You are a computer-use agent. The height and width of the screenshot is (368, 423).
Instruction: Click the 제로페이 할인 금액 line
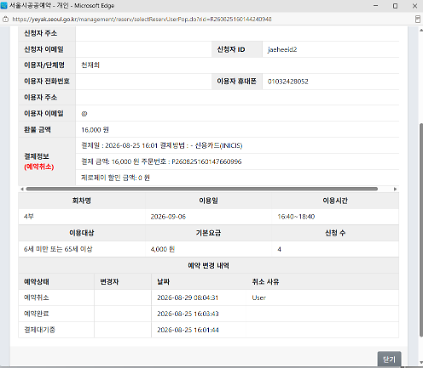[115, 178]
